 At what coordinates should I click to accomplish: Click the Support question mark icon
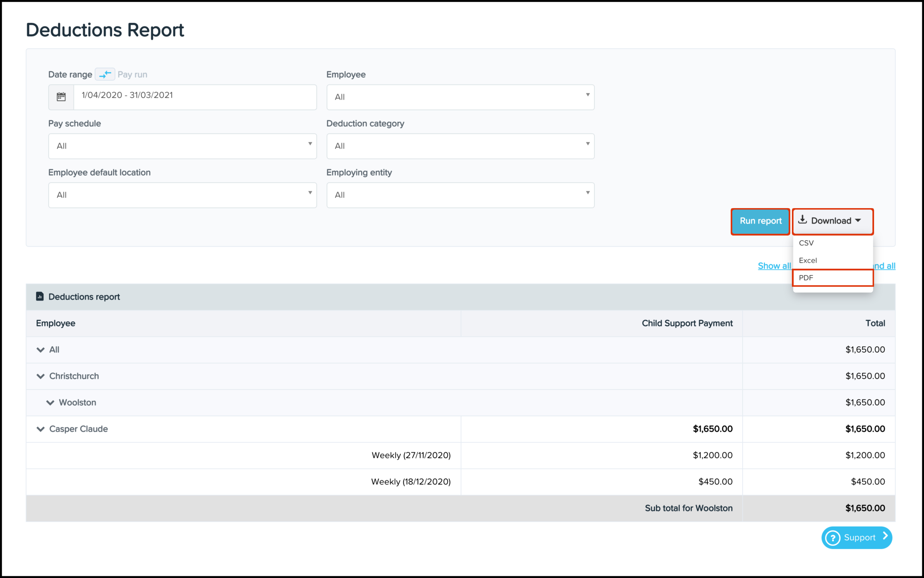833,537
